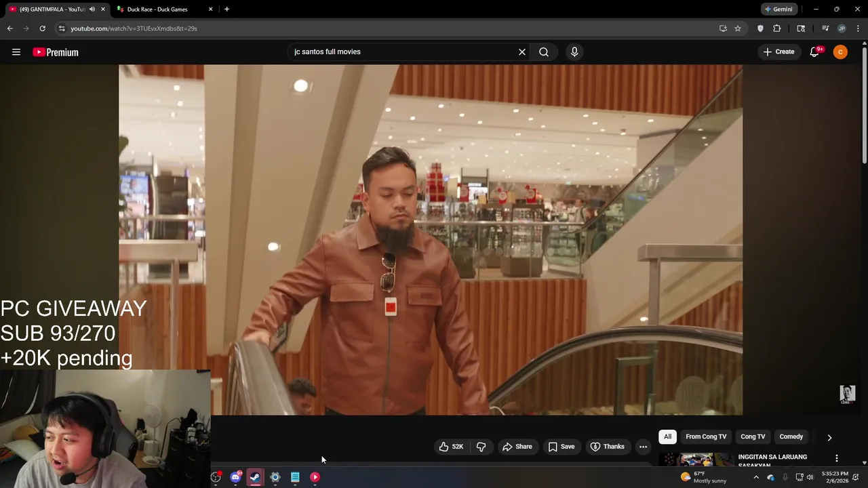Select the All filter chip
Screen dimensions: 868x488
[667, 437]
